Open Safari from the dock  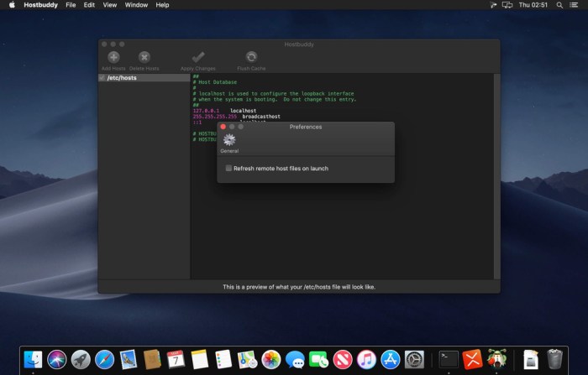(x=104, y=360)
